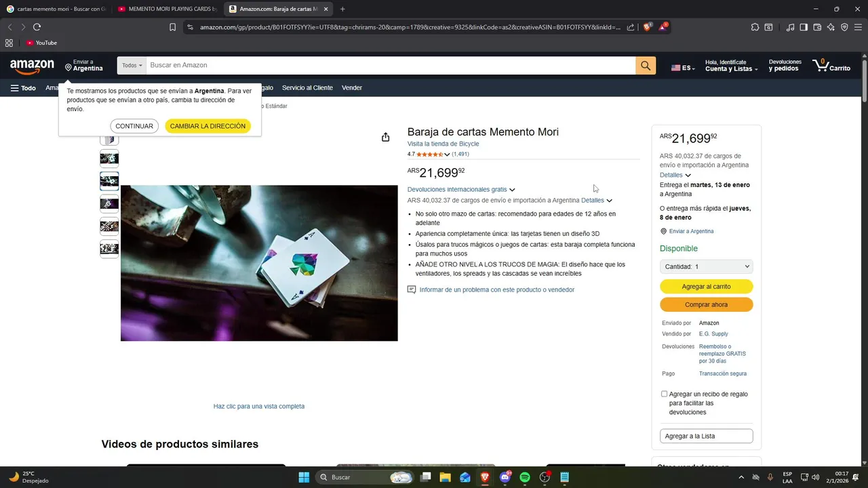
Task: Click Agregar a la Lista button
Action: 706,436
